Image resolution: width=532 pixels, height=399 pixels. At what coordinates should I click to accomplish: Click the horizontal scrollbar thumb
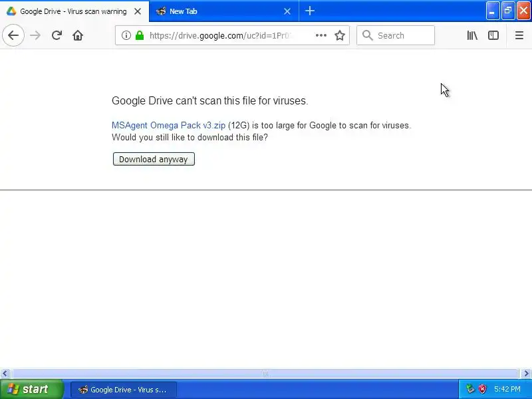pos(265,374)
